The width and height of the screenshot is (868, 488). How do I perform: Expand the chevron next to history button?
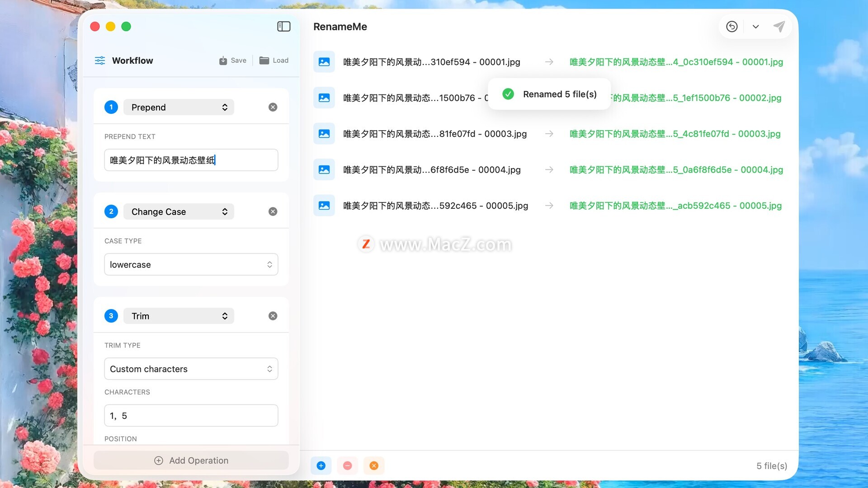click(x=755, y=27)
